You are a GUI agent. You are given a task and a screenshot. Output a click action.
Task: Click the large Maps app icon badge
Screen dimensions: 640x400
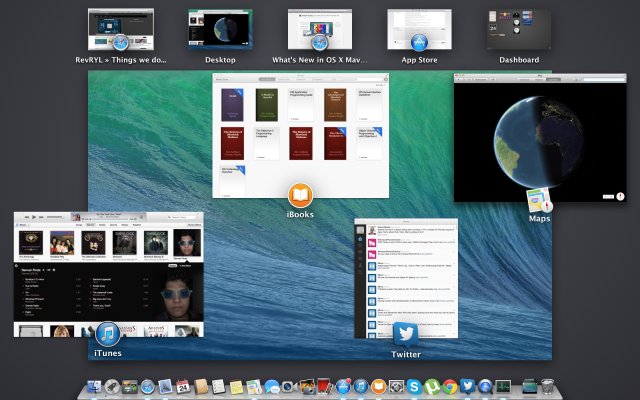539,200
